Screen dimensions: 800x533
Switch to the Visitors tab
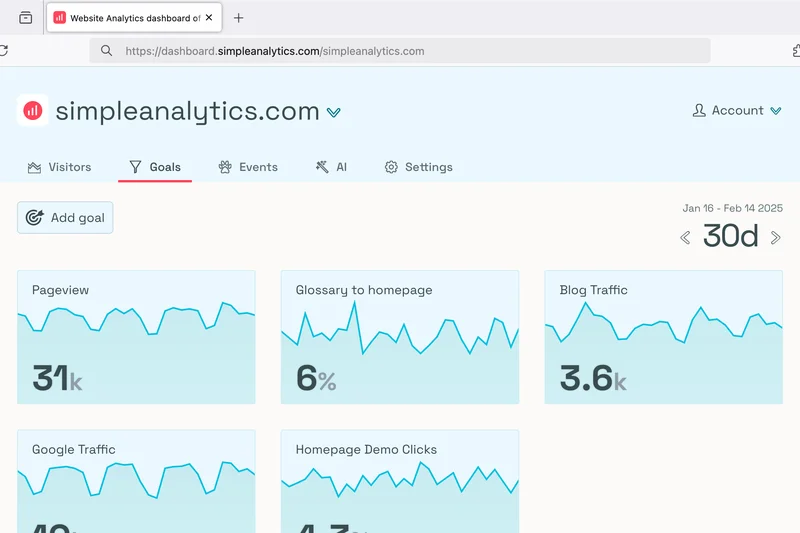click(59, 167)
